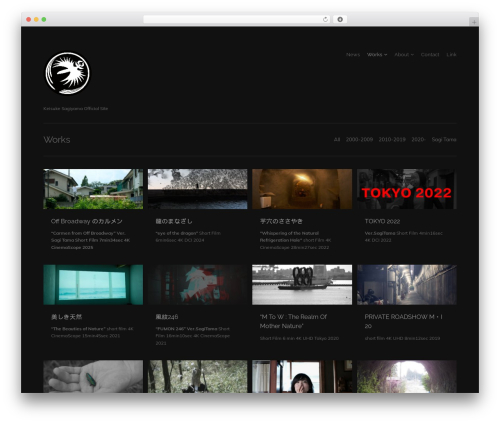Image resolution: width=500 pixels, height=423 pixels.
Task: Open the News menu item
Action: tap(353, 55)
